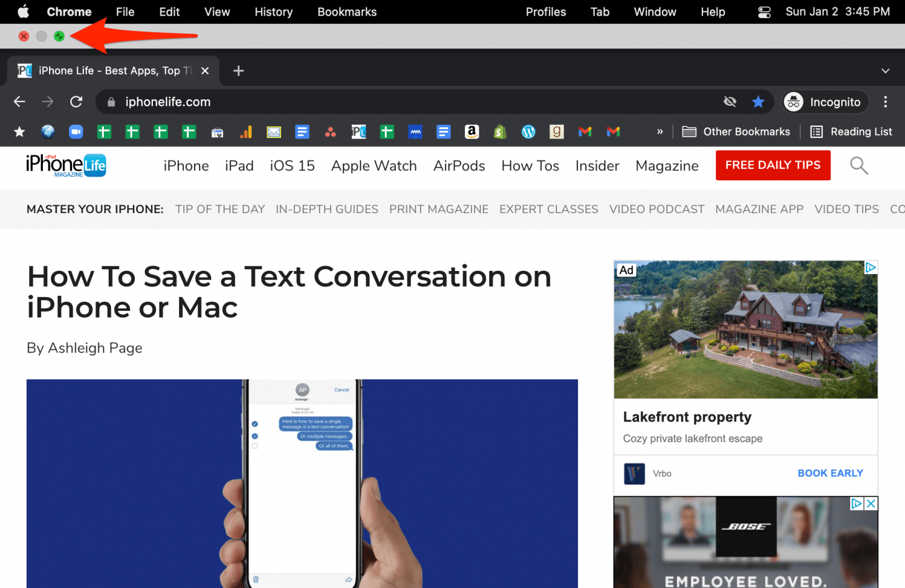Expand the hidden bookmarks chevron
This screenshot has height=588, width=905.
coord(659,132)
